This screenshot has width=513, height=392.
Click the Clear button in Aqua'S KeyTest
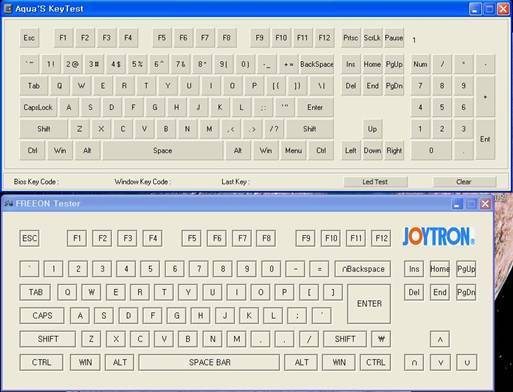464,182
